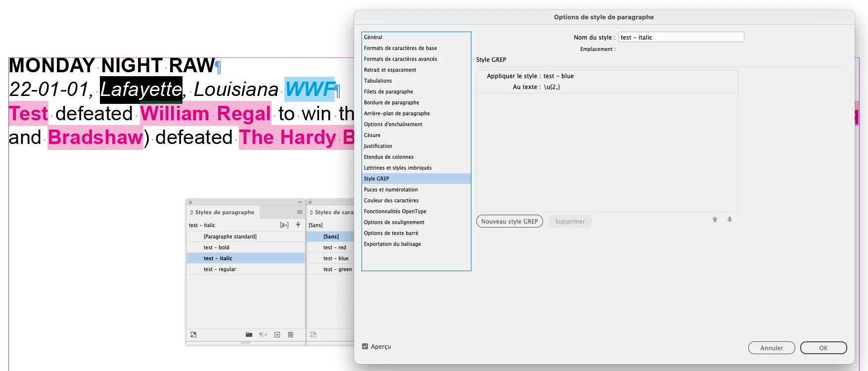Image resolution: width=868 pixels, height=371 pixels.
Task: Open Lettrines et styles imbriqués
Action: [x=416, y=168]
